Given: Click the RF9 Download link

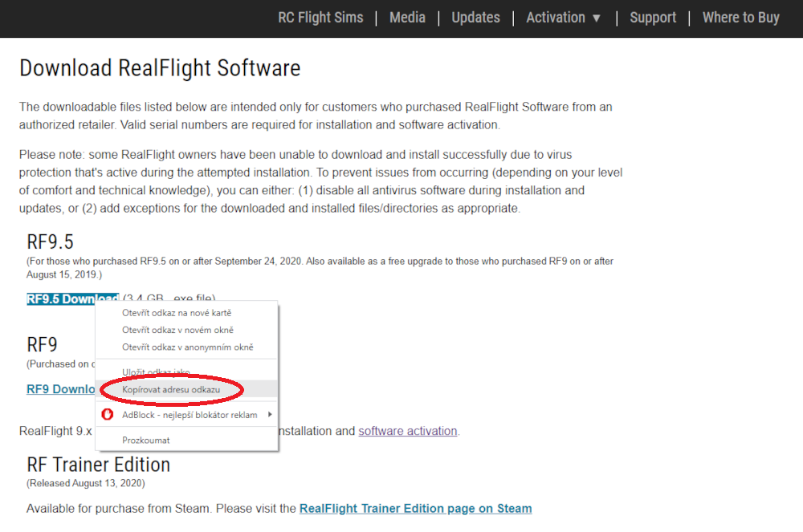Looking at the screenshot, I should 60,389.
